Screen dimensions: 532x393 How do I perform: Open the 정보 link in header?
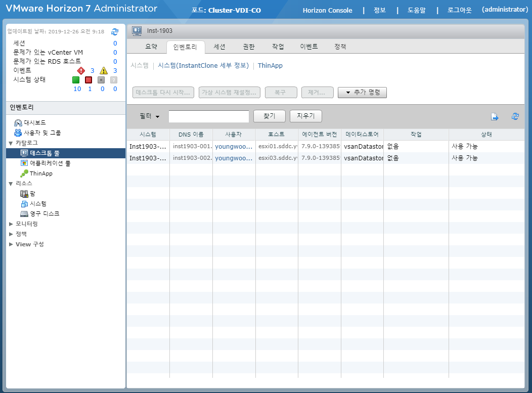(380, 10)
